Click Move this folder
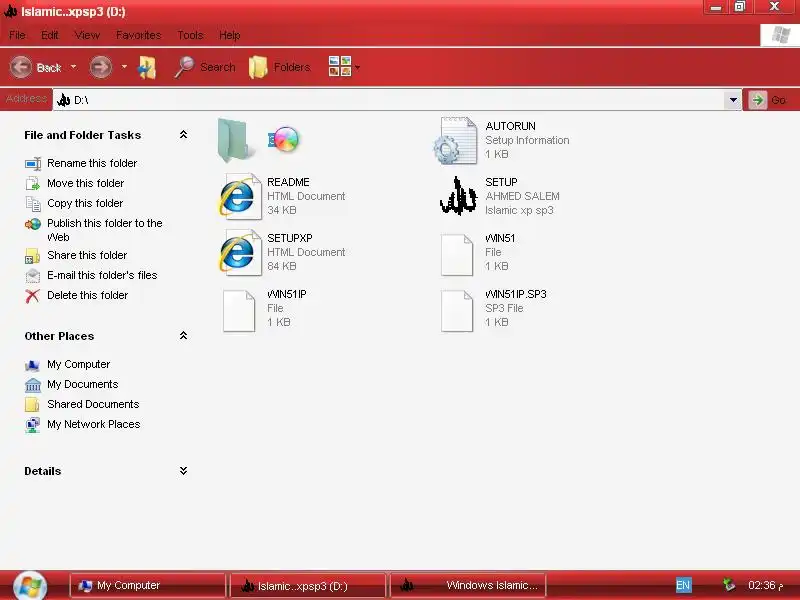The height and width of the screenshot is (600, 800). [86, 183]
